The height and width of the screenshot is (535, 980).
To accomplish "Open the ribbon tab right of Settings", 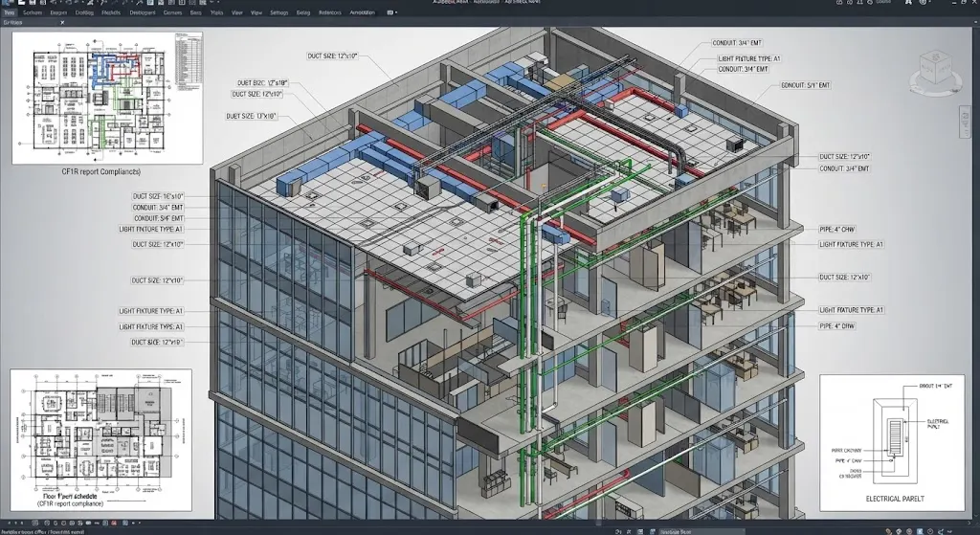I will [303, 12].
